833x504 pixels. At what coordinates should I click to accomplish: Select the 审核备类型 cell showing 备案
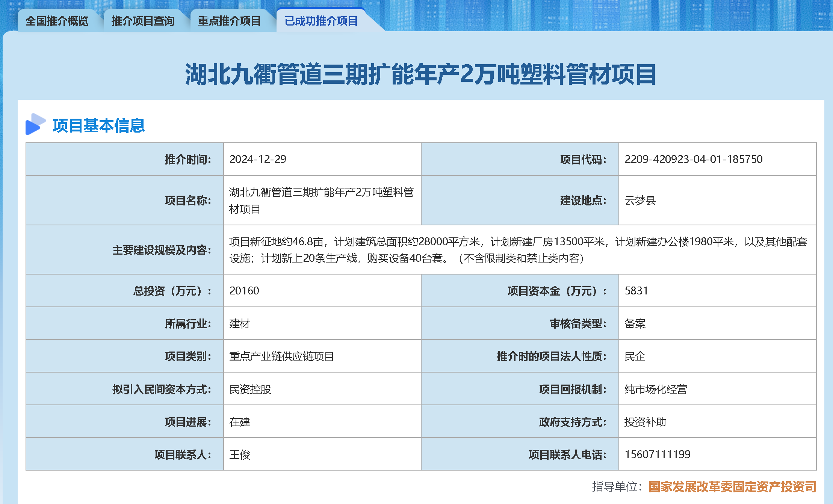tap(635, 324)
